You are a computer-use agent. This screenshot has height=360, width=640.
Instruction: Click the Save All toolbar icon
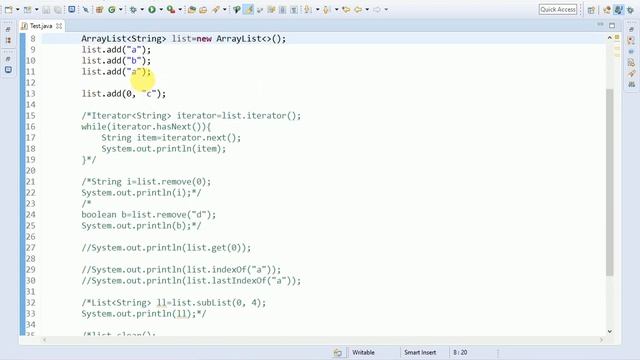[x=58, y=9]
